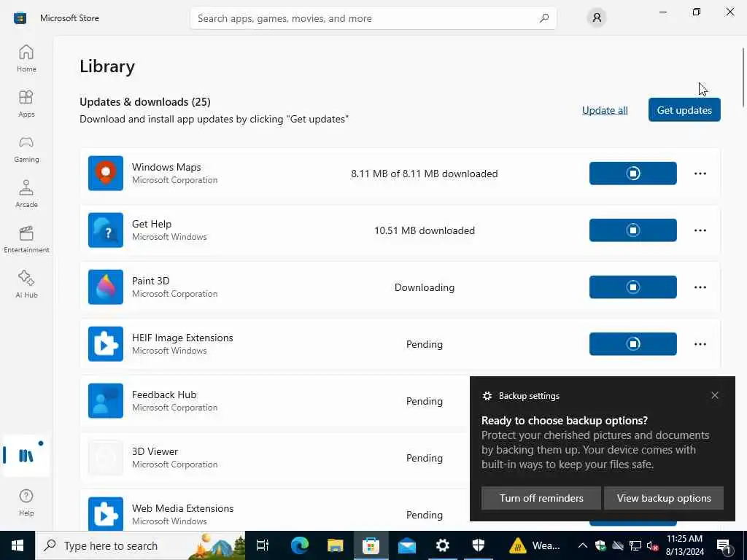747x560 pixels.
Task: Open Settings gear on the taskbar
Action: point(443,545)
